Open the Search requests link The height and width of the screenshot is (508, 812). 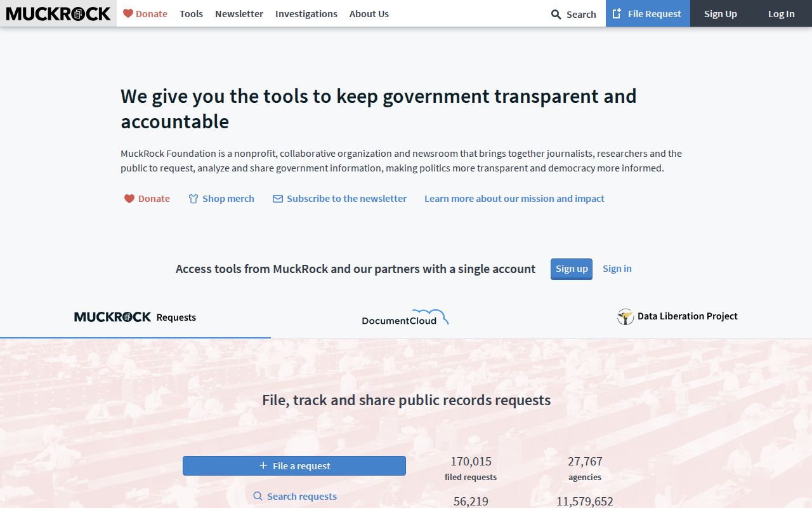[301, 497]
